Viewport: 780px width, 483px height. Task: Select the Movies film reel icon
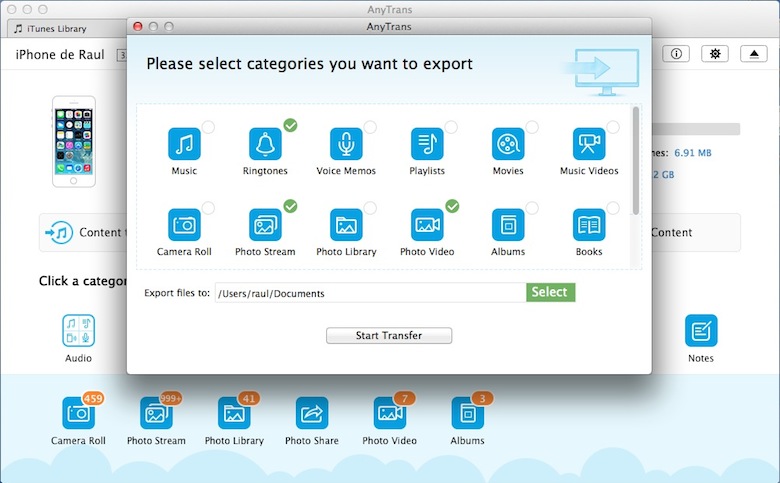pos(508,144)
